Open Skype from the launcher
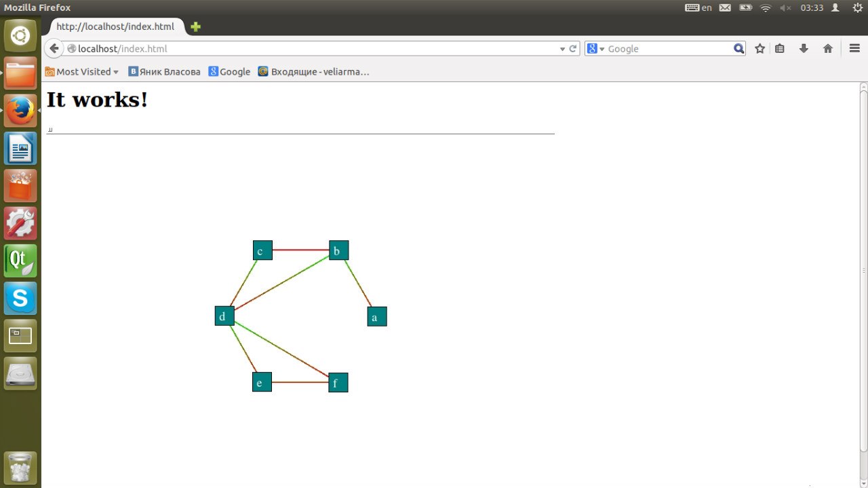The image size is (868, 488). point(20,298)
